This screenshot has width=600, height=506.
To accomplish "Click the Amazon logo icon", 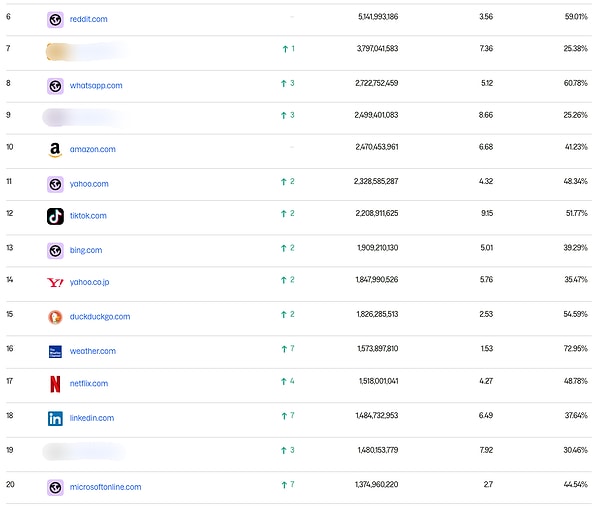I will (x=55, y=150).
